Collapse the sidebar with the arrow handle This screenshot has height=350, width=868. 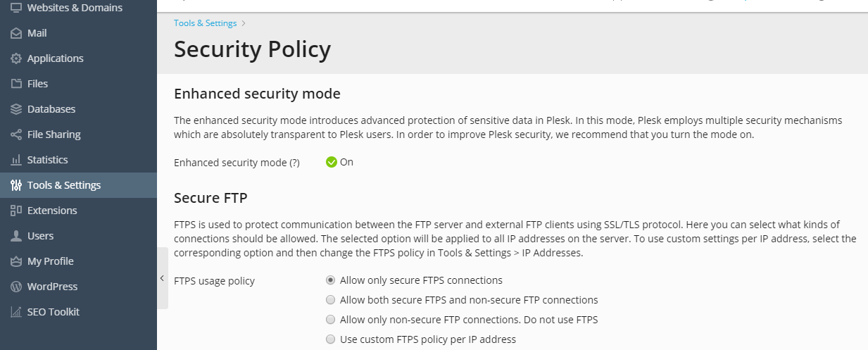tap(162, 278)
